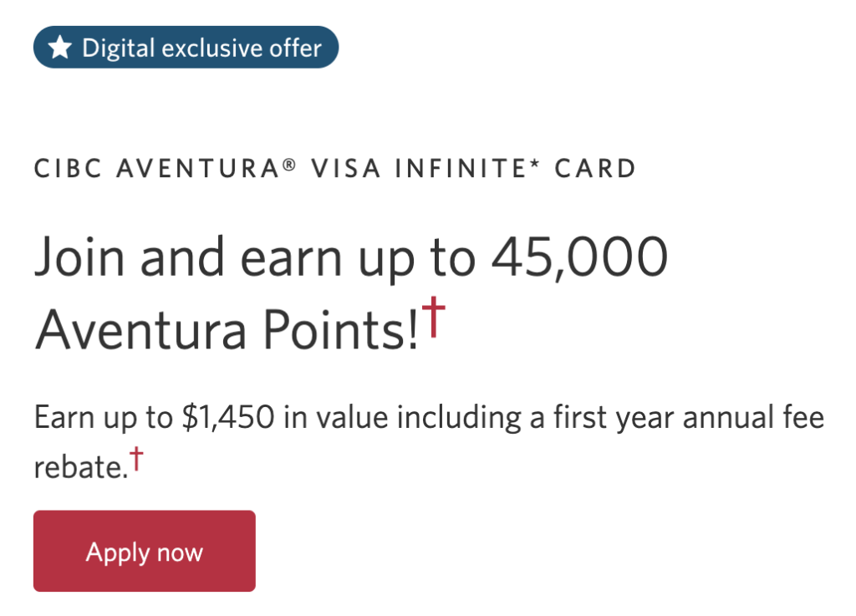The image size is (856, 616).
Task: Open the red dagger footnote after rebate.
Action: [136, 458]
